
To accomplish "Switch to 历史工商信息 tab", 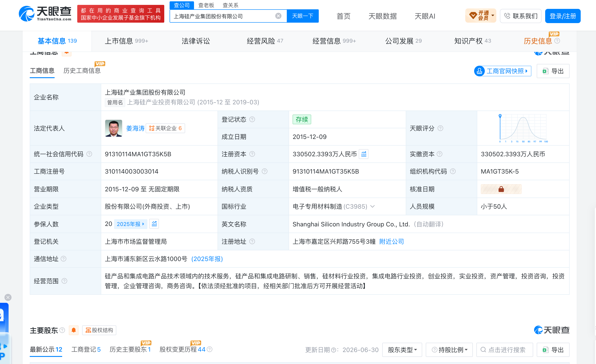I will 82,71.
